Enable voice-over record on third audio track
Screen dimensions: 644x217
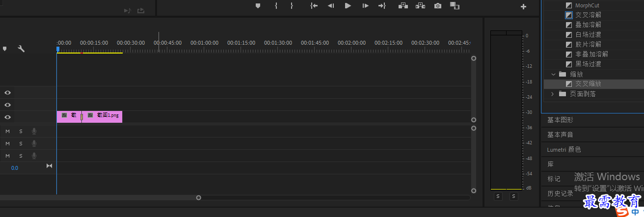tap(34, 156)
